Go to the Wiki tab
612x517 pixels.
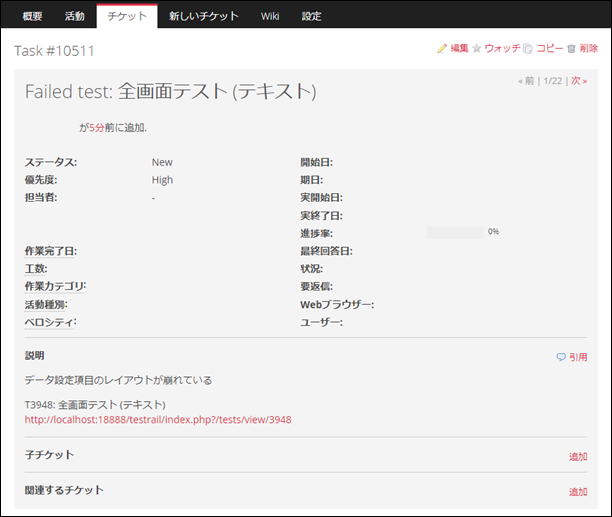click(270, 16)
